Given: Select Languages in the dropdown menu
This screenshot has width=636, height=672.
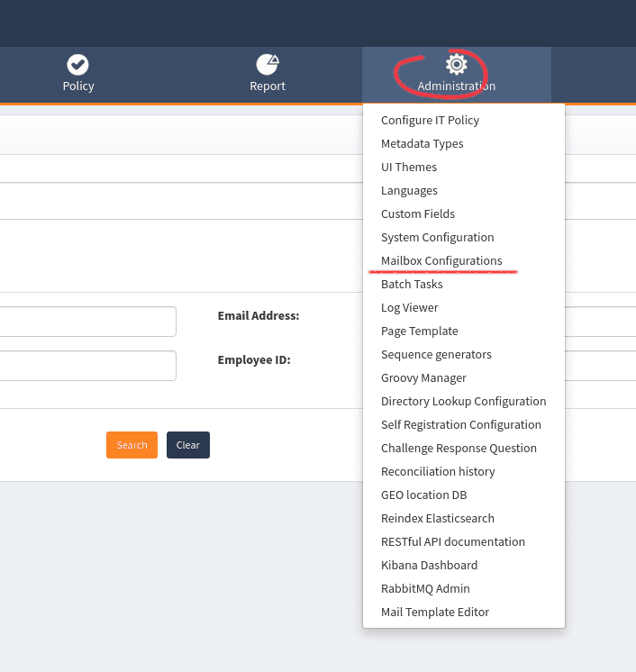Looking at the screenshot, I should point(409,191).
